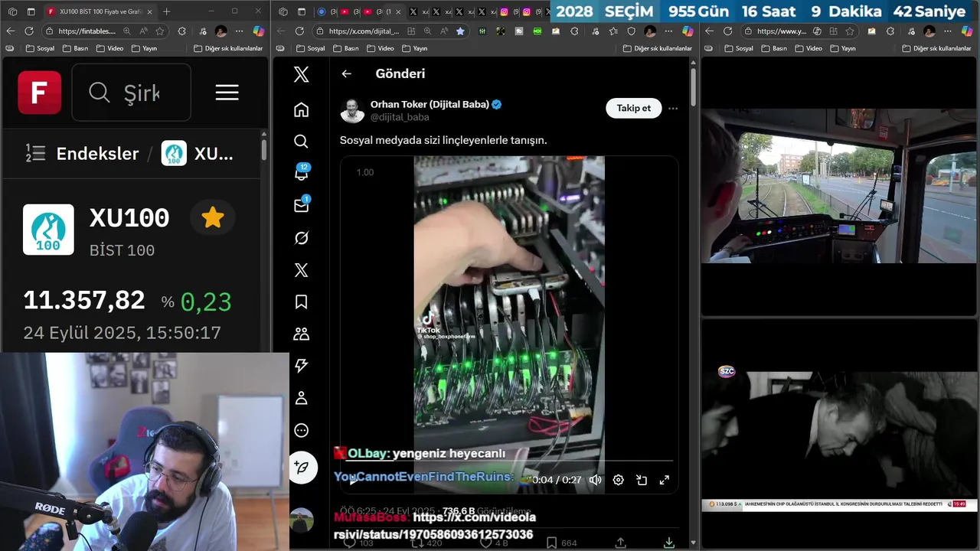This screenshot has height=551, width=980.
Task: Open extensions puzzle icon in Fintables window
Action: pos(181,31)
